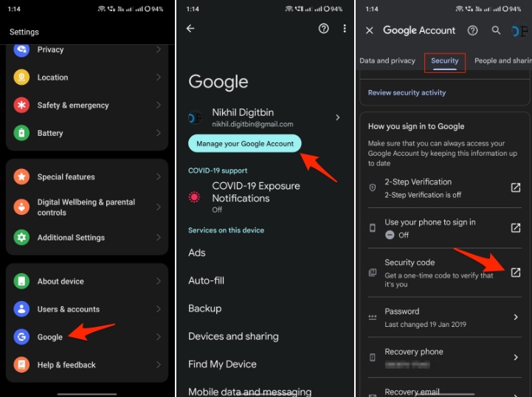Tap Manage your Google Account button
532x397 pixels.
click(245, 144)
